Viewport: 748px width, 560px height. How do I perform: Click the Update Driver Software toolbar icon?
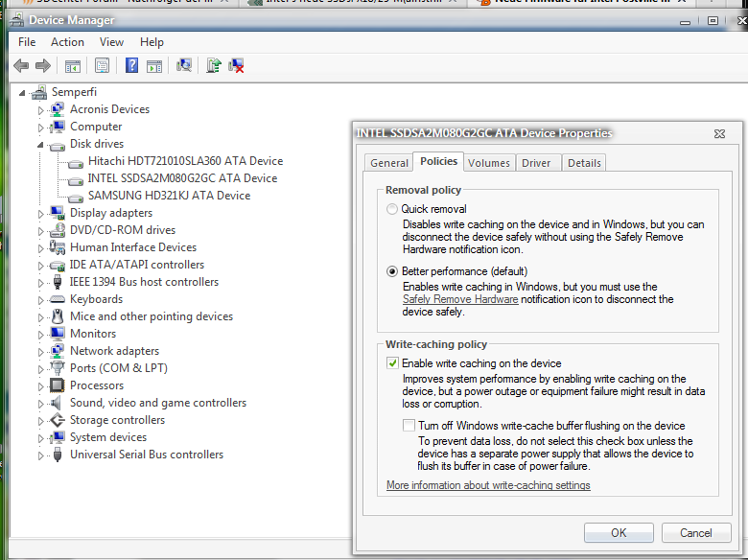214,65
